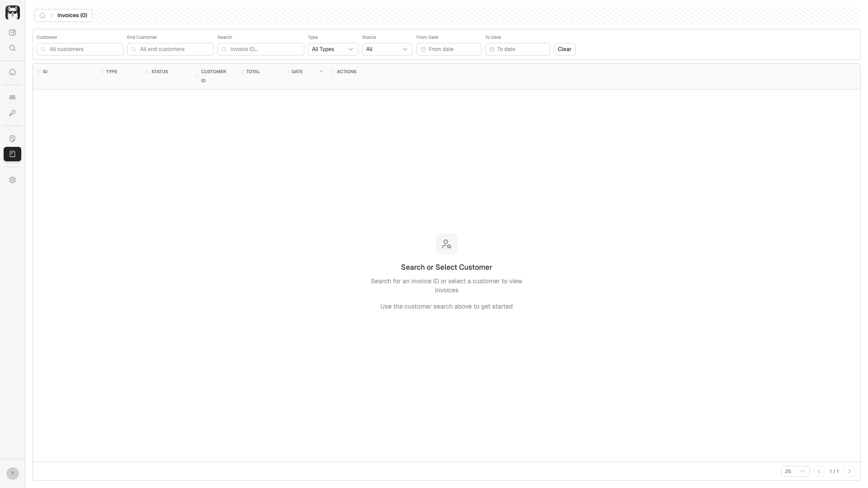This screenshot has height=488, width=868.
Task: Open the customers (people) icon
Action: (x=12, y=98)
